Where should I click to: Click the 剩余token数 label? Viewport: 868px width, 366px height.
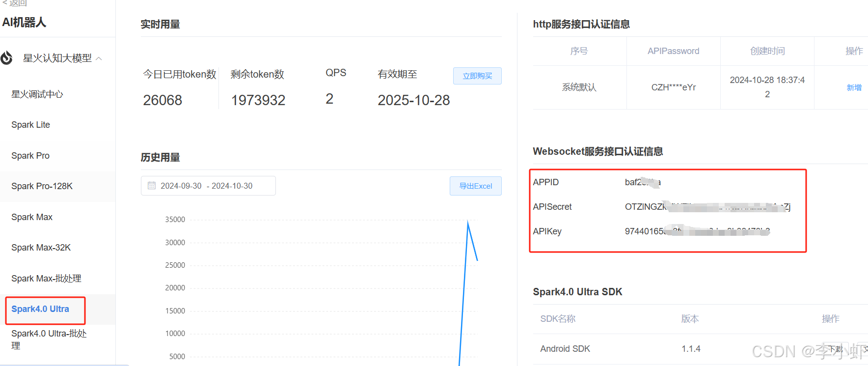(257, 74)
